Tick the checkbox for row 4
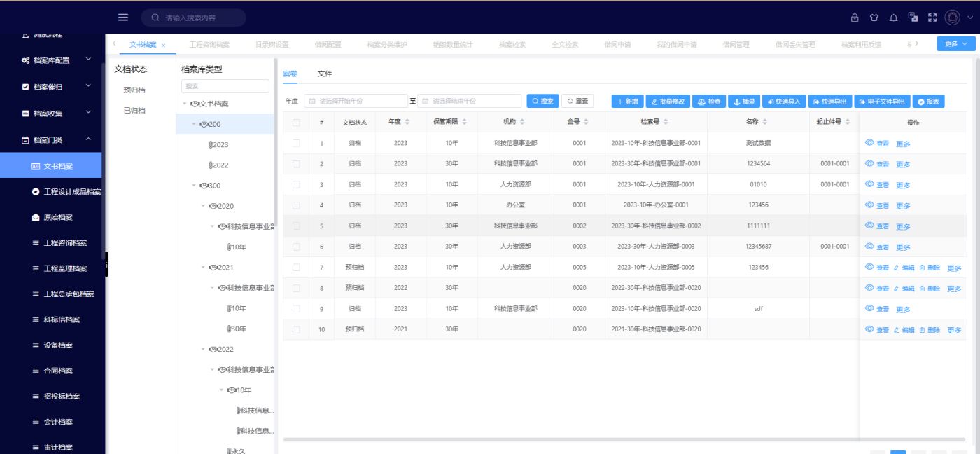This screenshot has height=454, width=980. tap(296, 205)
